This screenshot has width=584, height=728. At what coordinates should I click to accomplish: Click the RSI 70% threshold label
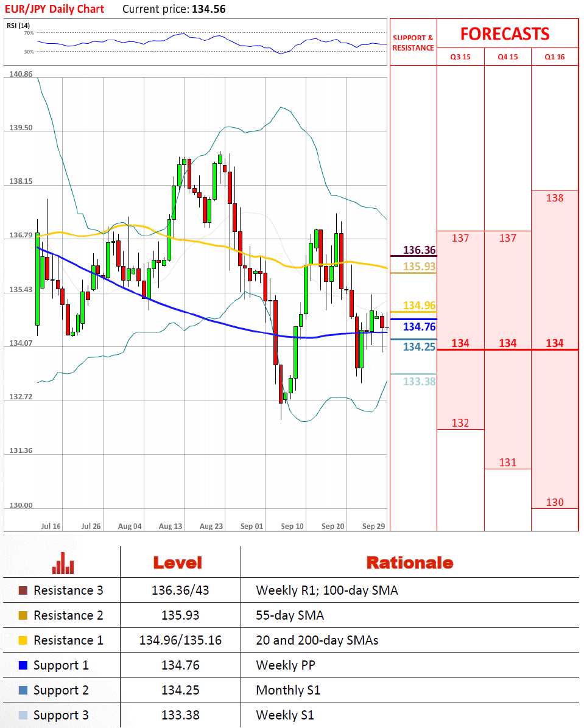(29, 33)
